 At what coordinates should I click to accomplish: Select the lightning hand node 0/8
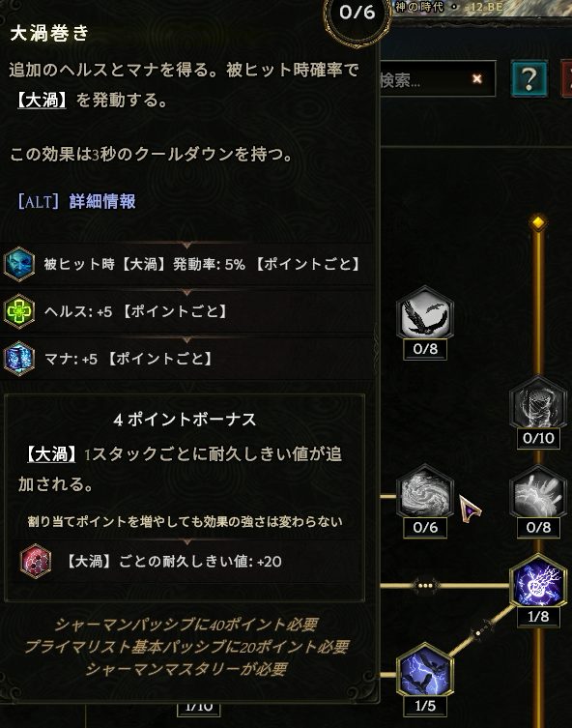tap(537, 491)
